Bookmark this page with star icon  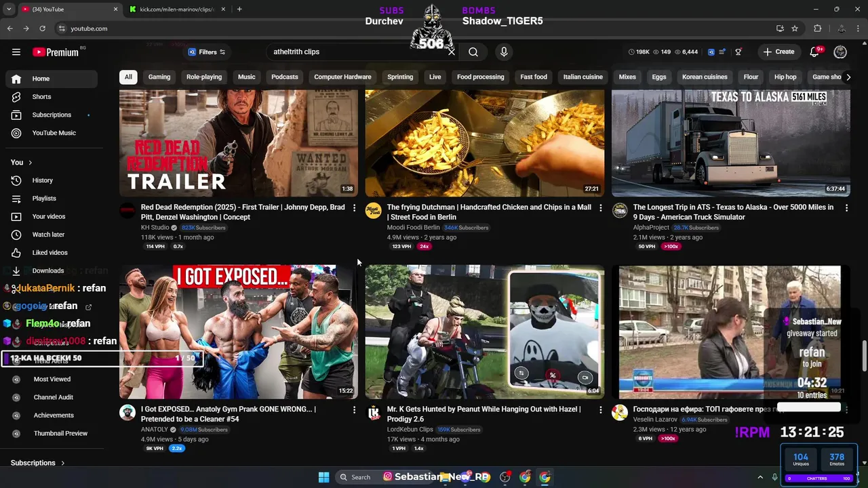795,28
